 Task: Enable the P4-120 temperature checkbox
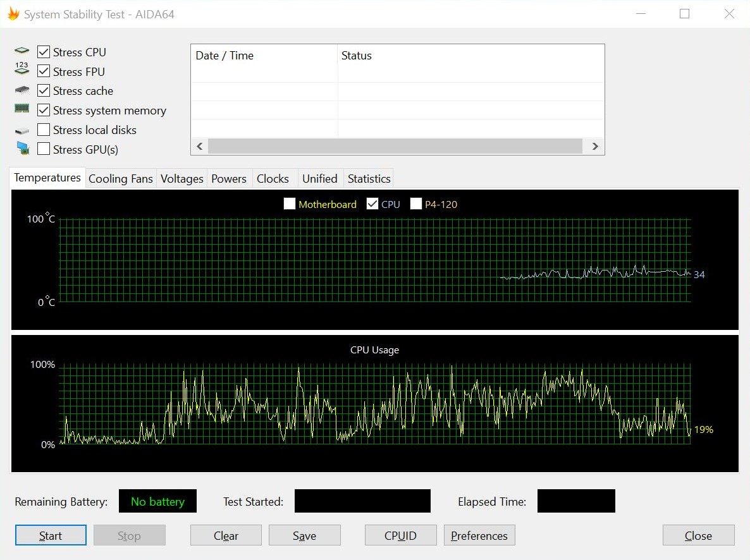click(416, 204)
